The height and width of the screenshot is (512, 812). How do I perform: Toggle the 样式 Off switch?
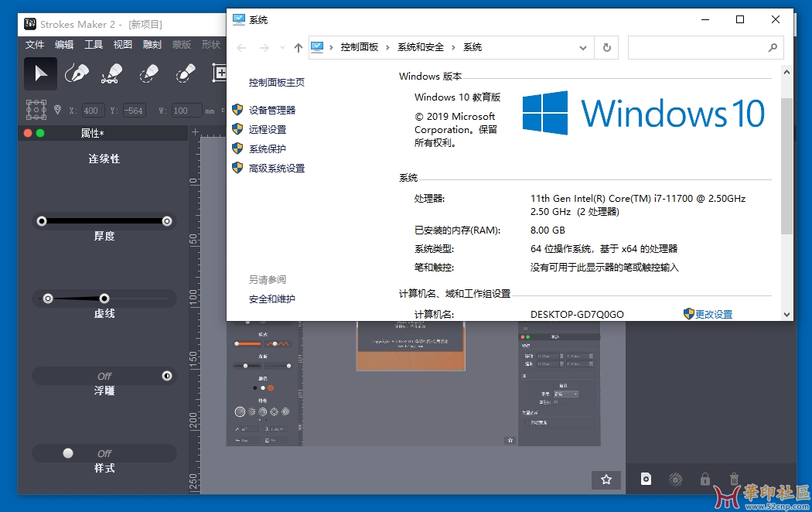click(x=104, y=453)
